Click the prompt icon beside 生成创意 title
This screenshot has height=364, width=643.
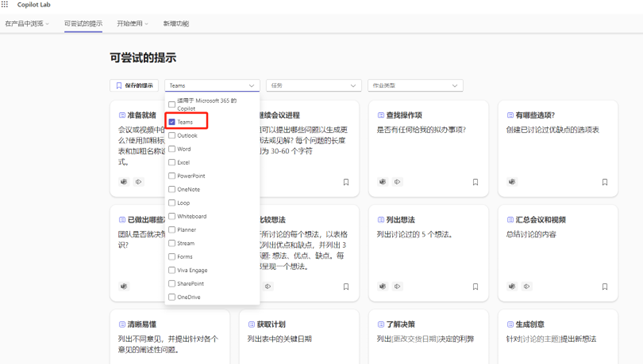click(x=510, y=324)
